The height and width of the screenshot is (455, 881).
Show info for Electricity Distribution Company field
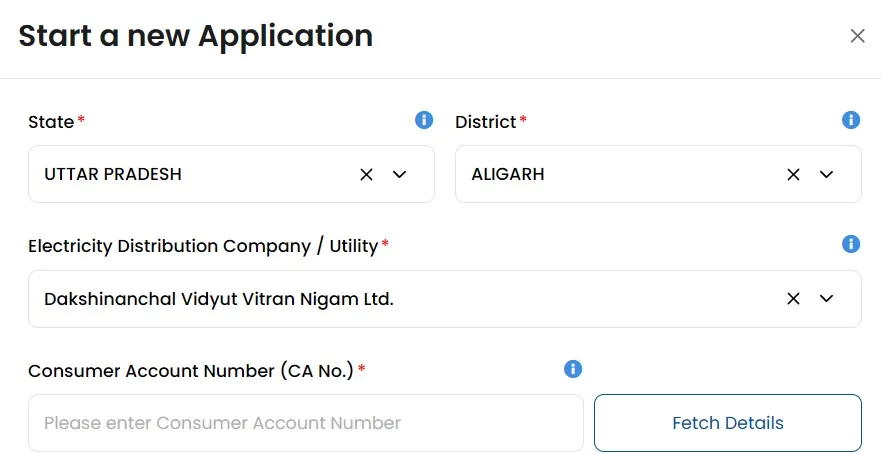click(x=851, y=244)
